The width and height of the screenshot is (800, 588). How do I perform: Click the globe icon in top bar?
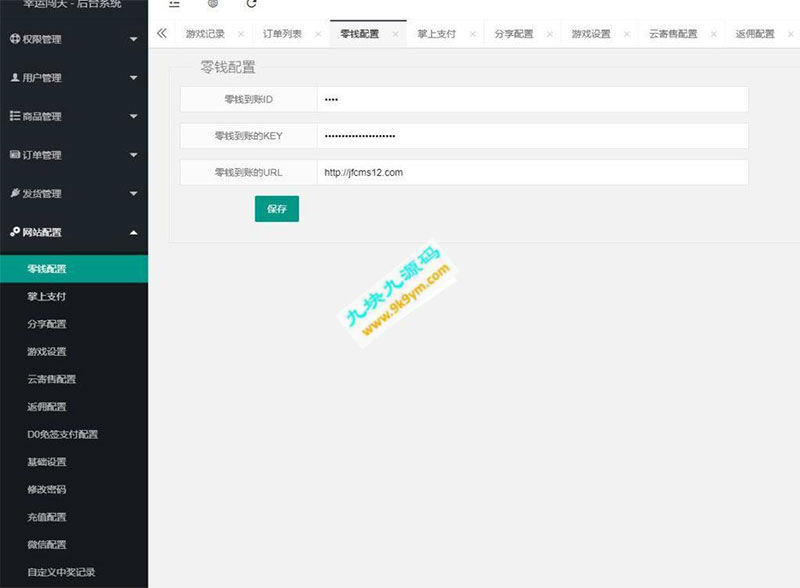point(213,4)
